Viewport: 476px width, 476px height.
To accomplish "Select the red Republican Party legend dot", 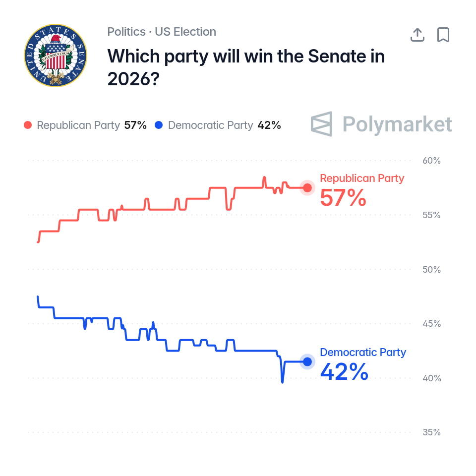I will click(x=28, y=125).
